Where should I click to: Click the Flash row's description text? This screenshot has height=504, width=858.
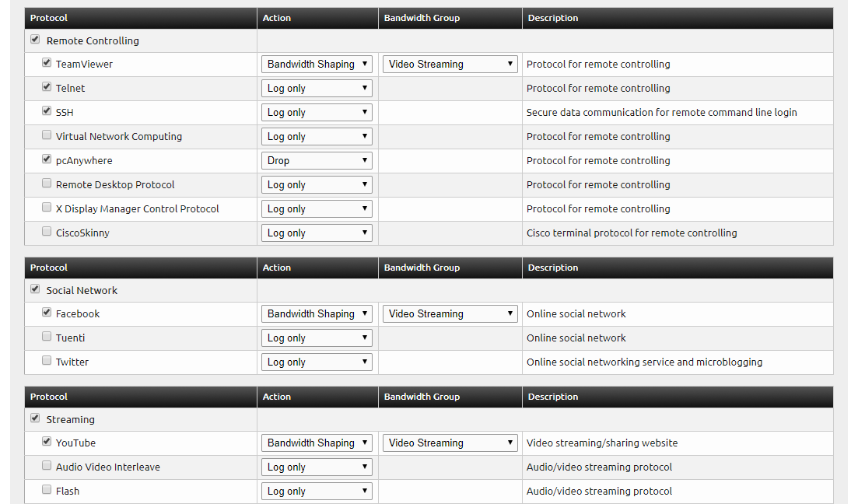tap(599, 491)
